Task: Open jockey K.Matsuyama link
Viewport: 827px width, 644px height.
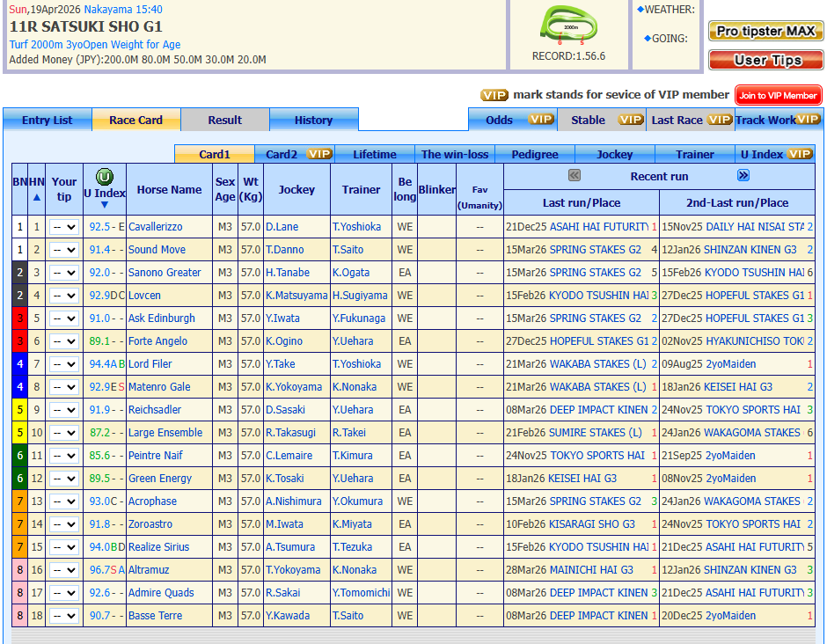Action: [296, 296]
